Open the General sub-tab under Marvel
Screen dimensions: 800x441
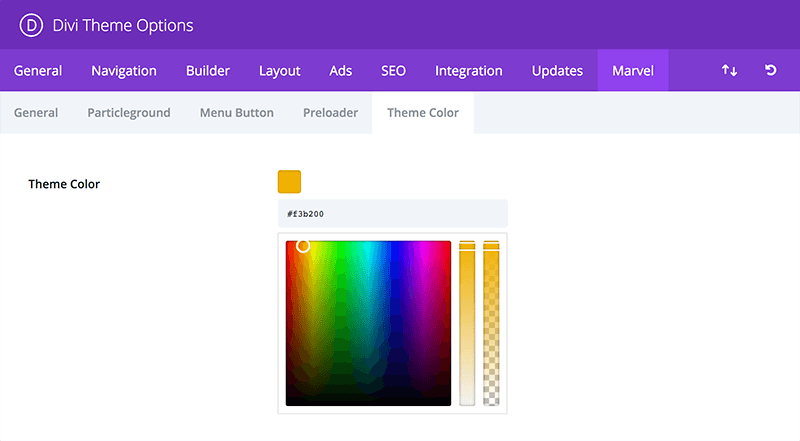point(36,113)
